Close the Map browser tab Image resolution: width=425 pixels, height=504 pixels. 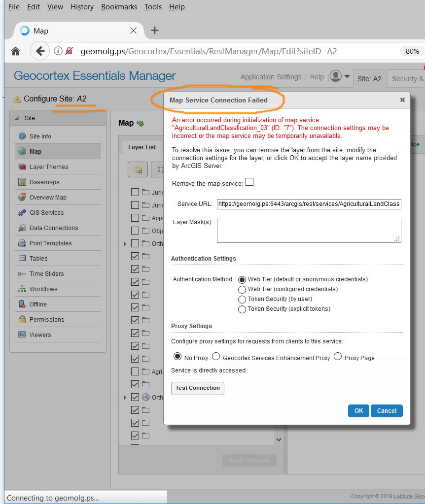pyautogui.click(x=133, y=31)
